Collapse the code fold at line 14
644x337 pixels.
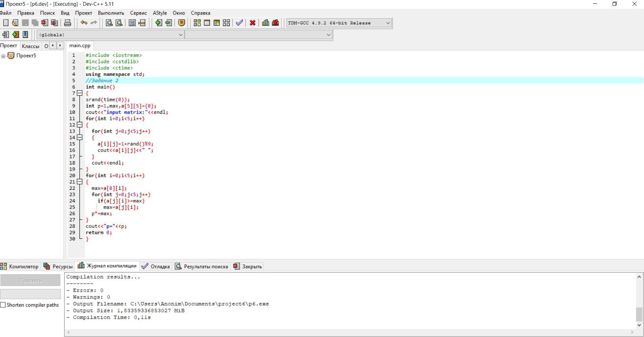[x=80, y=137]
